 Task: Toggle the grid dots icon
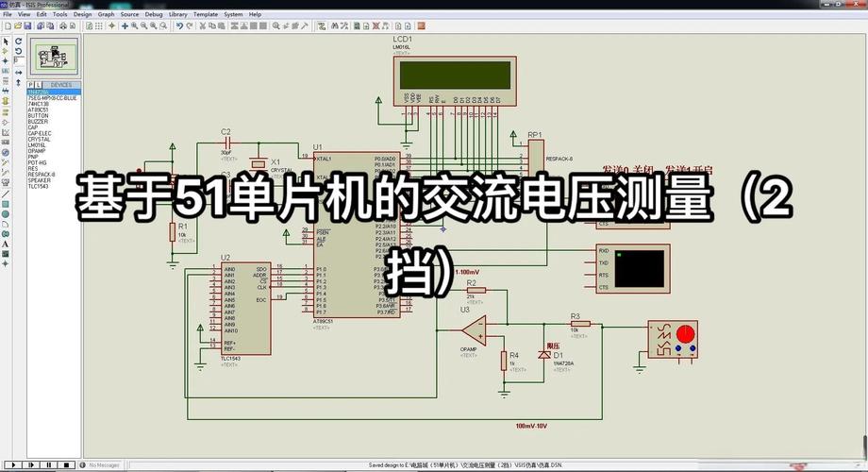(98, 26)
